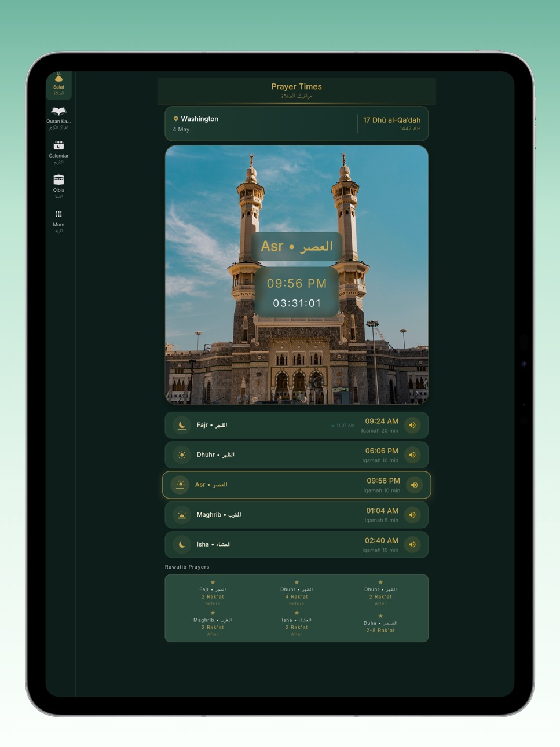Tap the 03:31:01 countdown timer
Image resolution: width=560 pixels, height=747 pixels.
(297, 303)
